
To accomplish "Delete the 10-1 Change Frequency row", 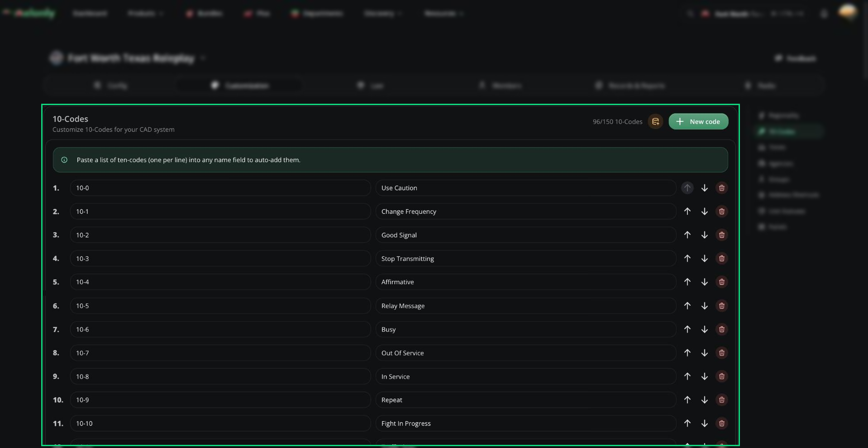I will pyautogui.click(x=721, y=212).
